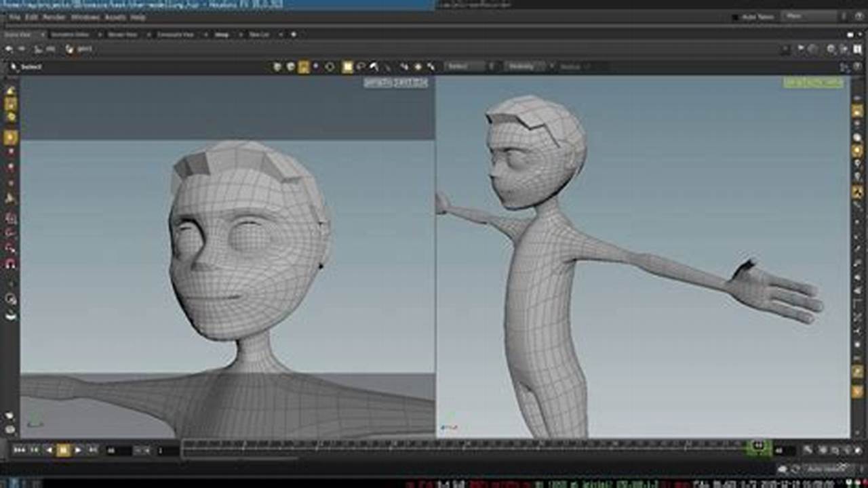Open the File menu

(14, 17)
